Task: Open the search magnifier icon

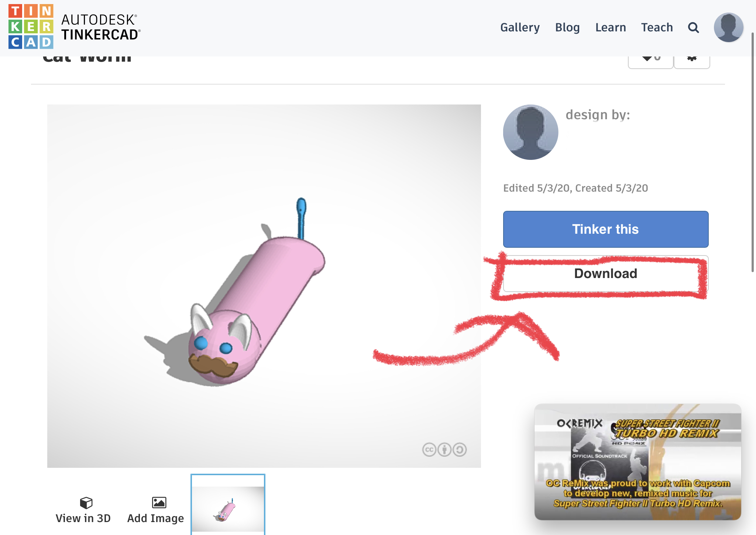Action: [x=693, y=27]
